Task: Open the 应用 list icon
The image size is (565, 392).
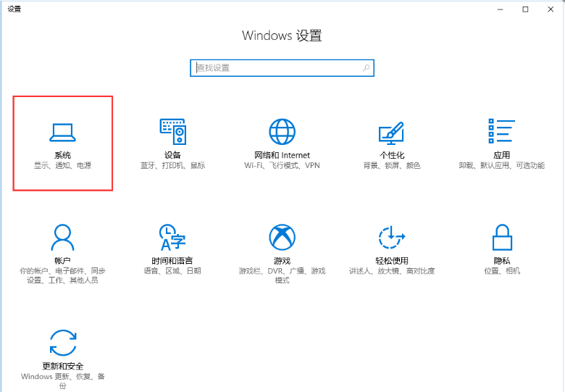Action: pyautogui.click(x=501, y=132)
